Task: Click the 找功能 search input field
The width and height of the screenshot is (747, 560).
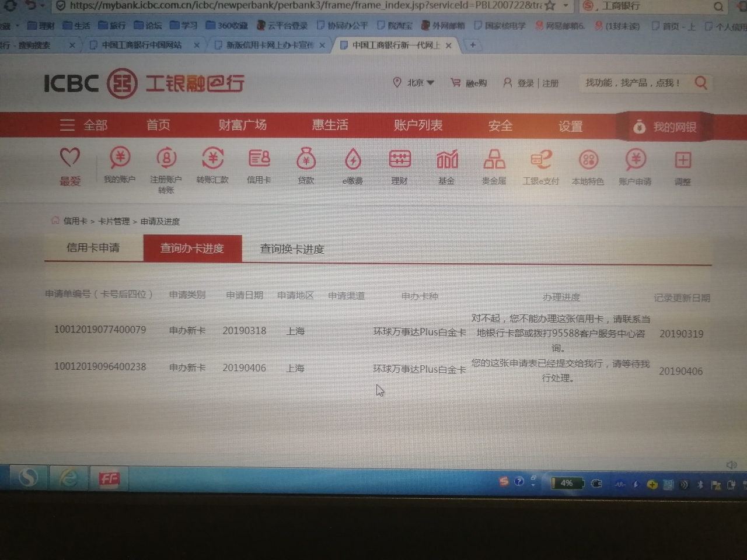Action: pos(633,83)
